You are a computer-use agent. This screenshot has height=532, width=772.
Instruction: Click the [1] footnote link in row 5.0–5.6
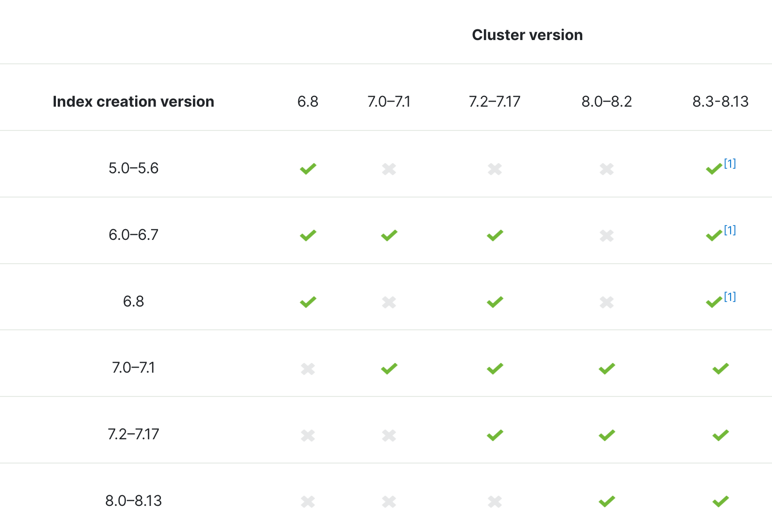(x=730, y=164)
